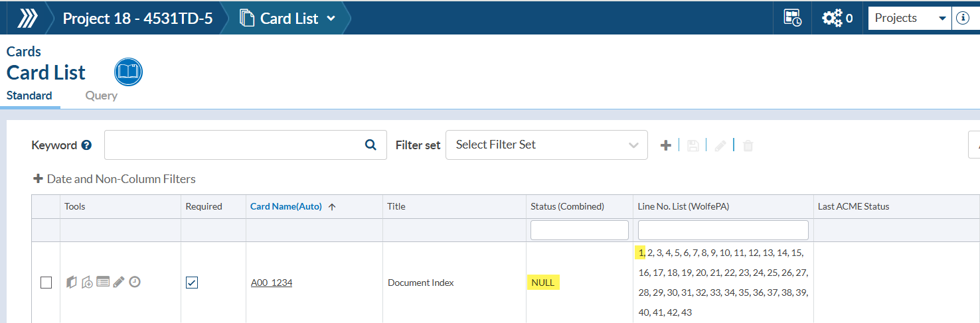
Task: Switch to the Query tab
Action: coord(101,96)
